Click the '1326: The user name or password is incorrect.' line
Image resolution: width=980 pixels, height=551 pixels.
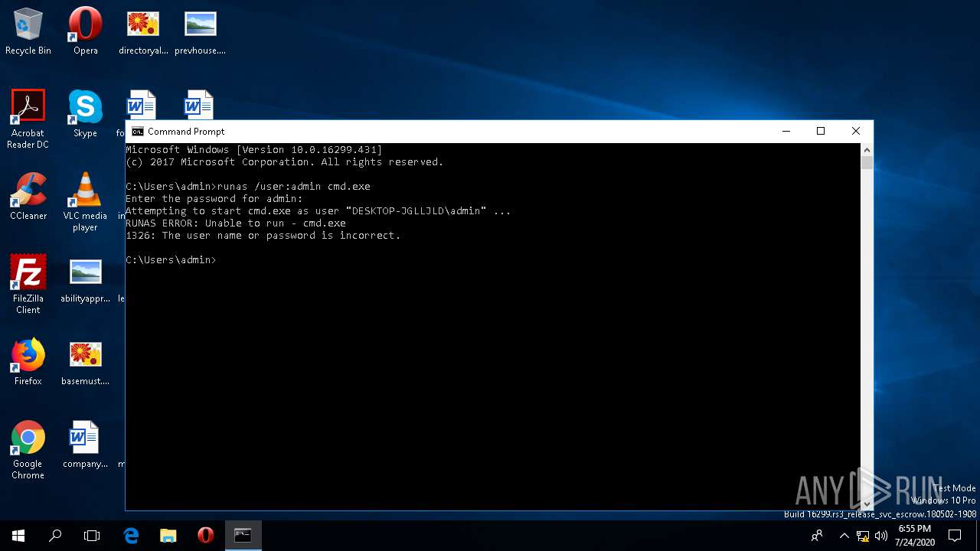[263, 236]
